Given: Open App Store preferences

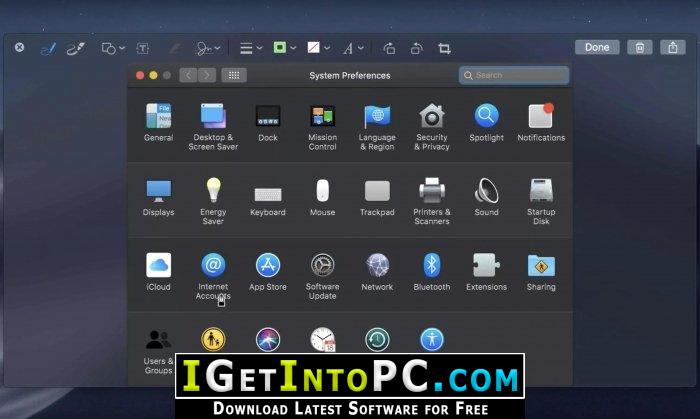Looking at the screenshot, I should point(268,272).
